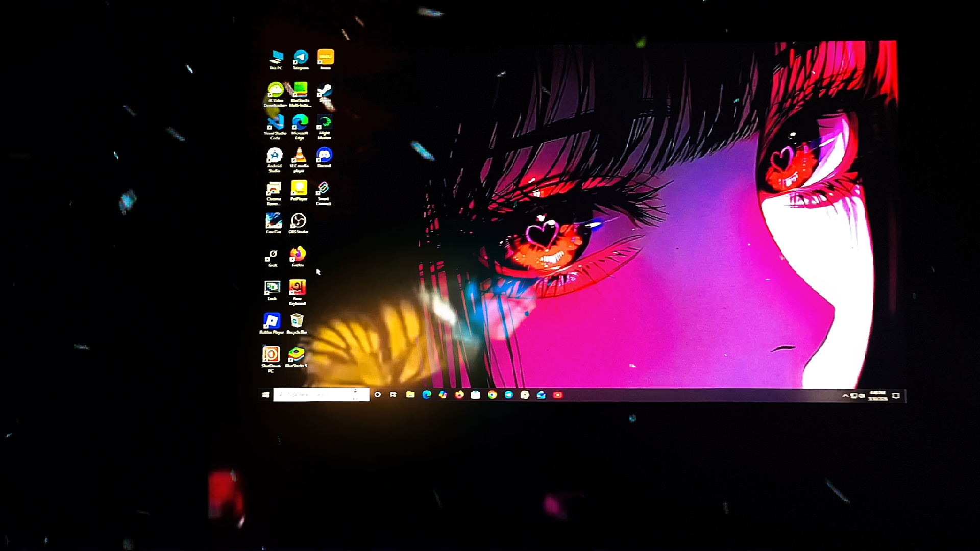Launch the BlueStacks 5 desktop shortcut
This screenshot has height=551, width=980.
click(x=296, y=357)
